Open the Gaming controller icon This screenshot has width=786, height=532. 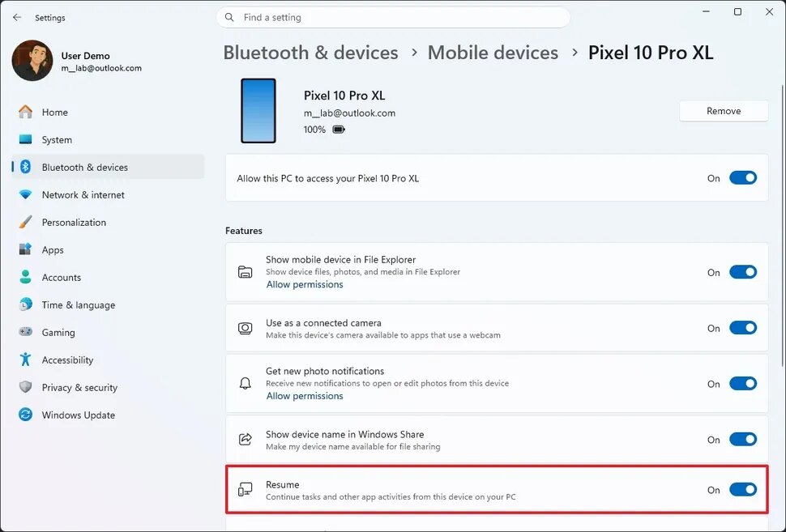coord(25,332)
